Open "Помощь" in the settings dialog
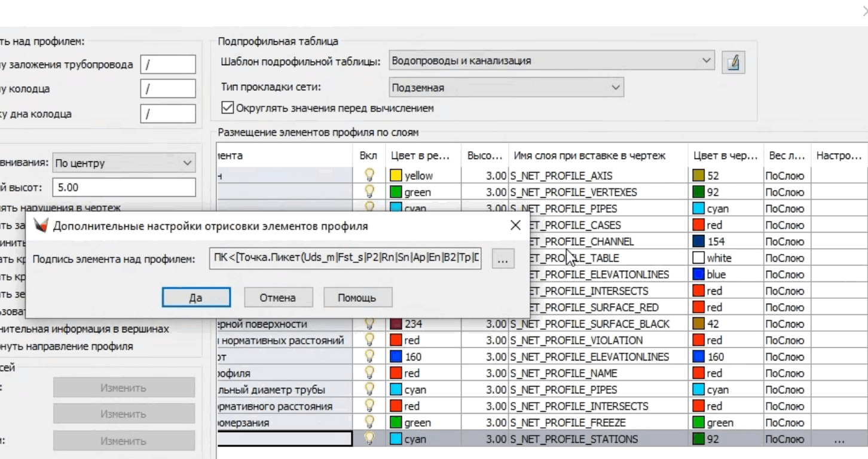 click(x=357, y=298)
